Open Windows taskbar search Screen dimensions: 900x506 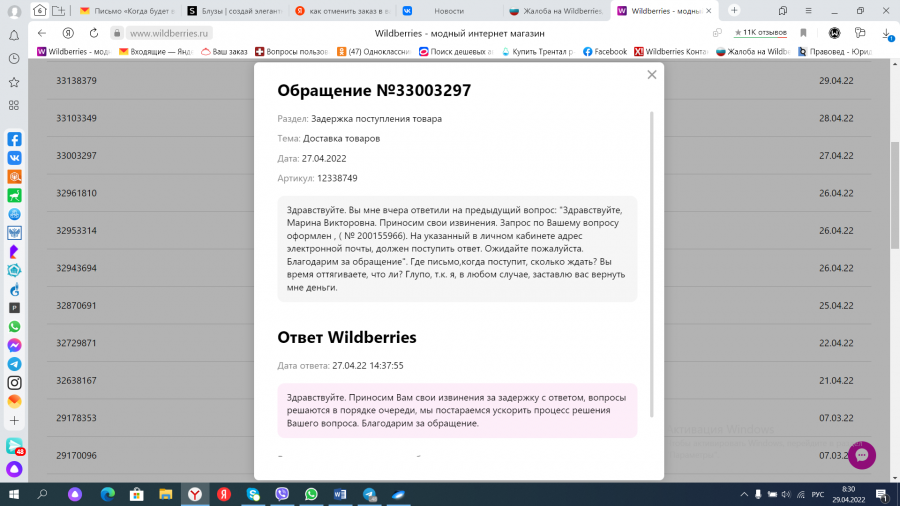point(42,495)
